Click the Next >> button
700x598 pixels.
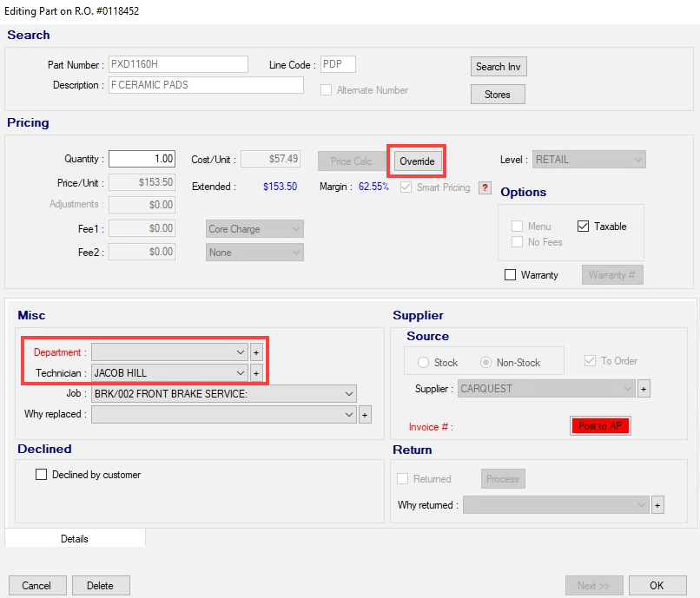[593, 586]
